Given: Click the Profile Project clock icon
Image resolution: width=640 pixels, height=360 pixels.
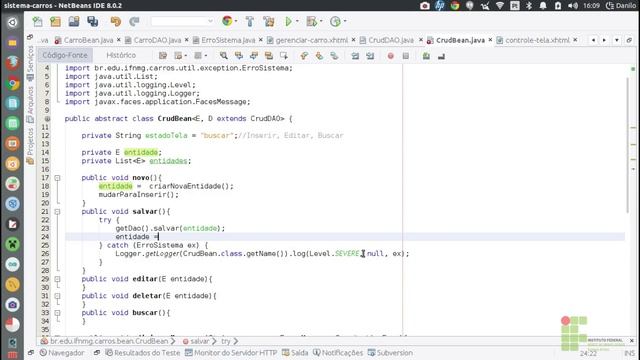Looking at the screenshot, I should coord(335,21).
